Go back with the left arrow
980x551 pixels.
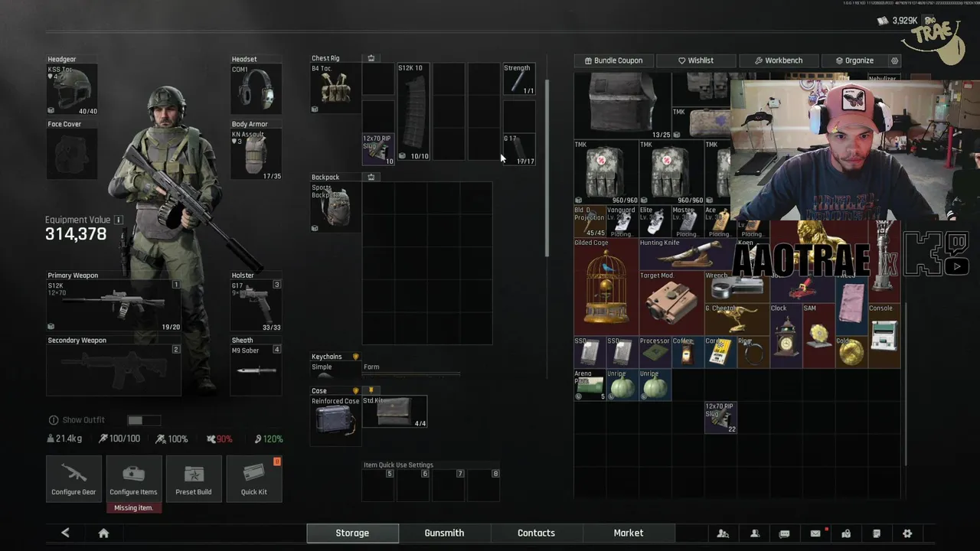click(x=65, y=533)
